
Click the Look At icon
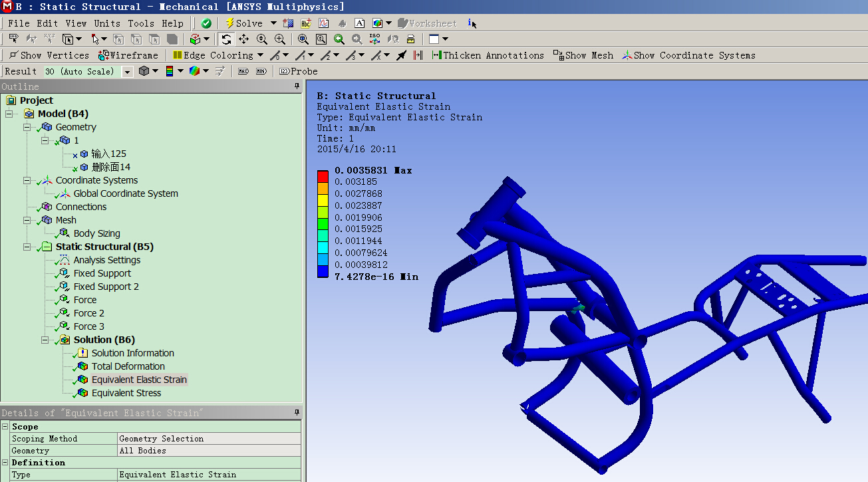click(x=393, y=39)
